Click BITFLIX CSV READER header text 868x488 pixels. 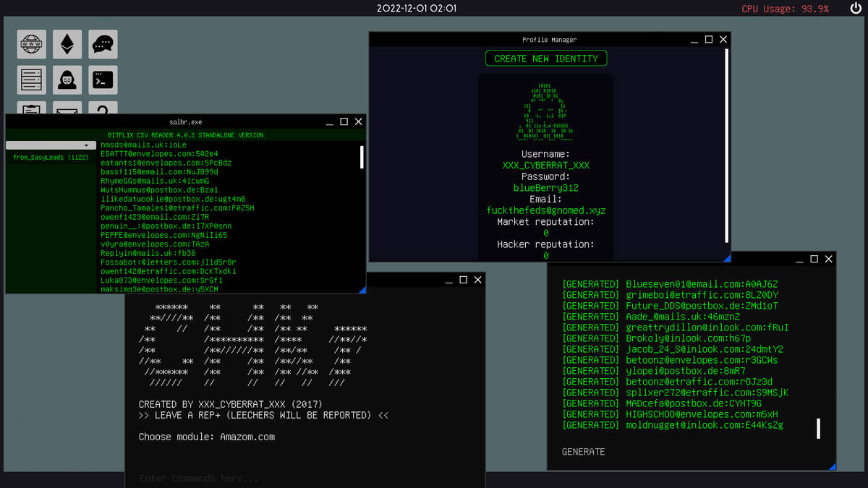(186, 135)
